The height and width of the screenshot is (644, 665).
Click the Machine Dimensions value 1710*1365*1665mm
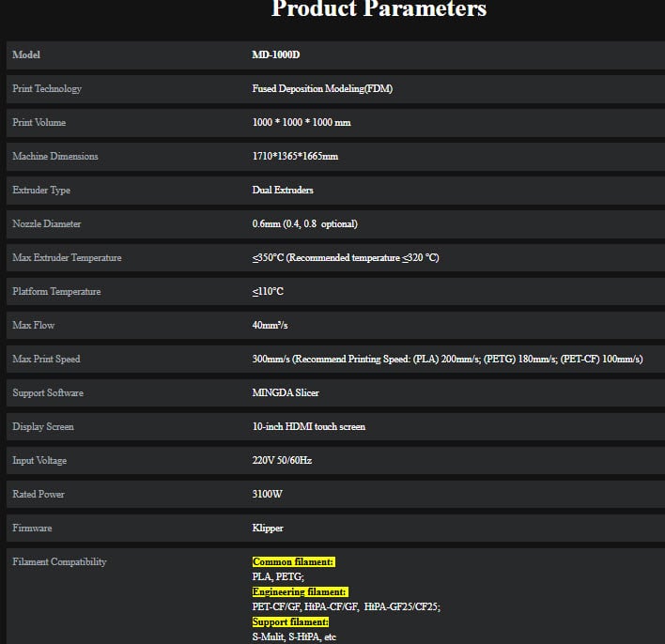(295, 157)
